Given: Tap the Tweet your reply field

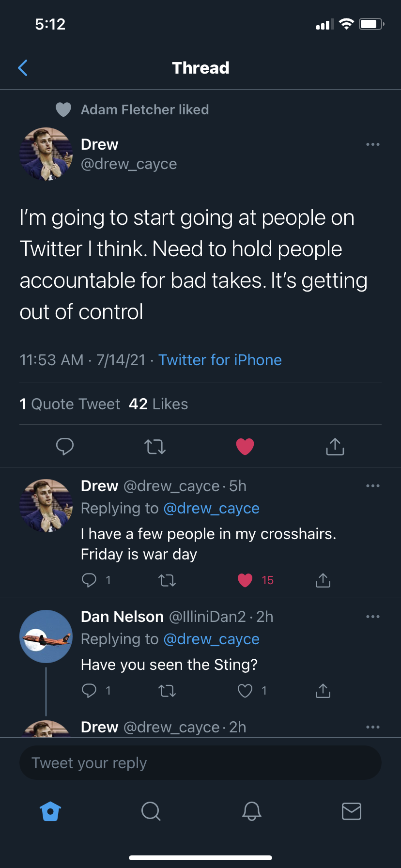Looking at the screenshot, I should tap(200, 763).
